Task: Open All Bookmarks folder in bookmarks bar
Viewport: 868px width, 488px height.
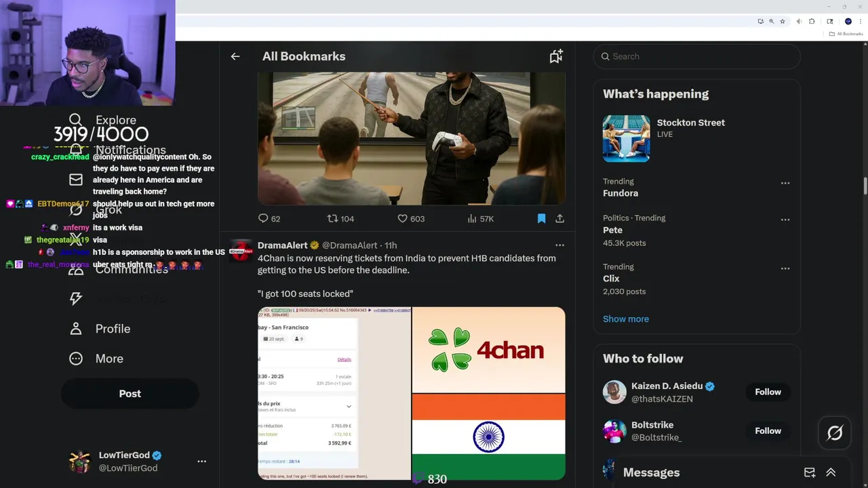Action: click(x=846, y=34)
